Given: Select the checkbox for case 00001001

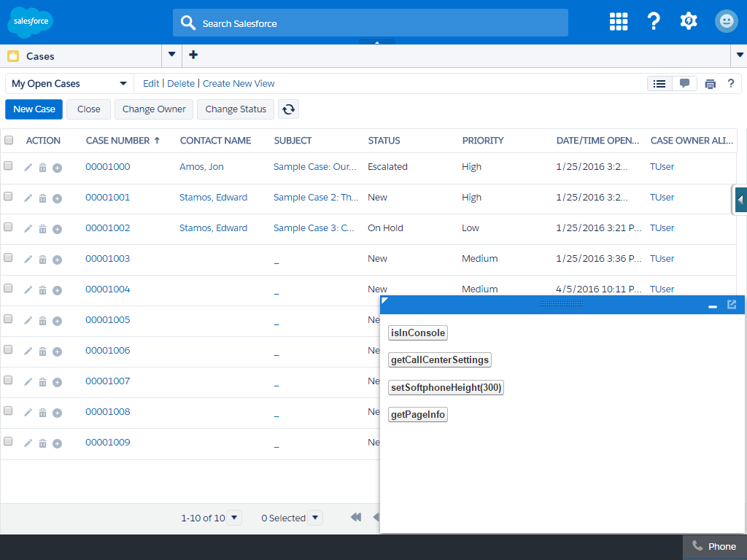Looking at the screenshot, I should pos(8,195).
